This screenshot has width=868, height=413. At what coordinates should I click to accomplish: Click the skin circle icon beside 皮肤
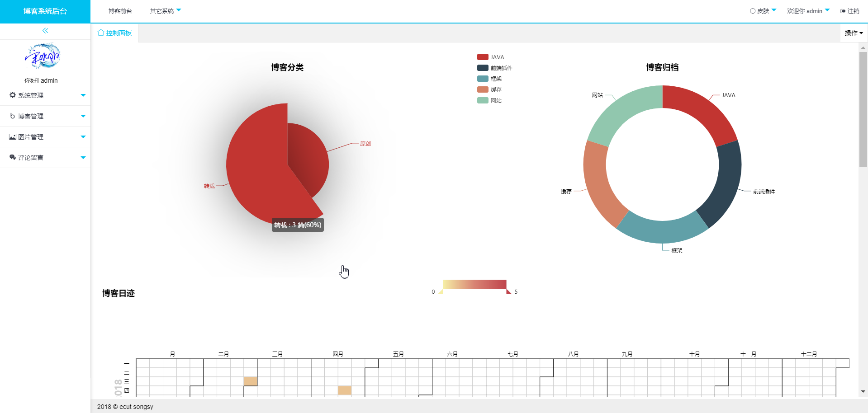coord(753,11)
